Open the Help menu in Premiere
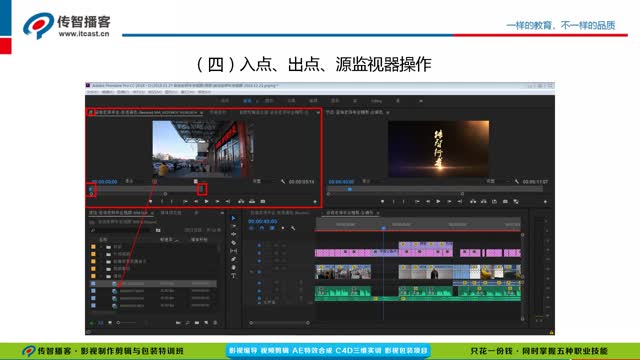The width and height of the screenshot is (640, 360). click(x=204, y=92)
